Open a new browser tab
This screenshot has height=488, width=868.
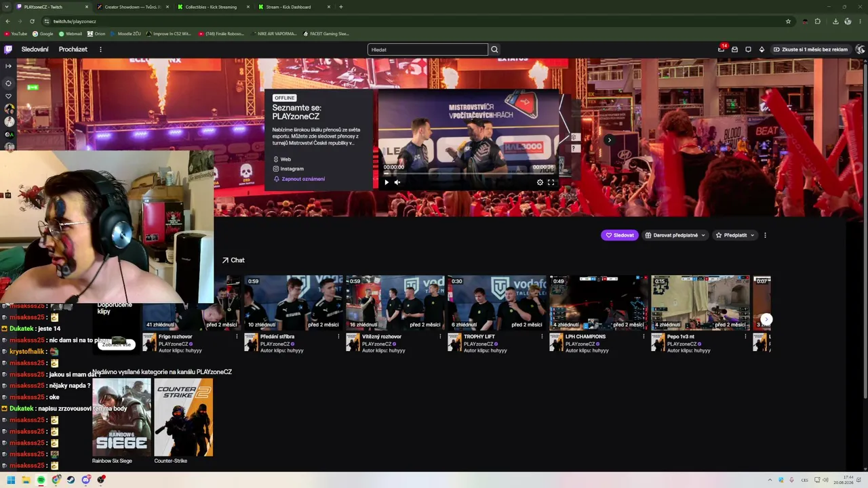(x=340, y=7)
